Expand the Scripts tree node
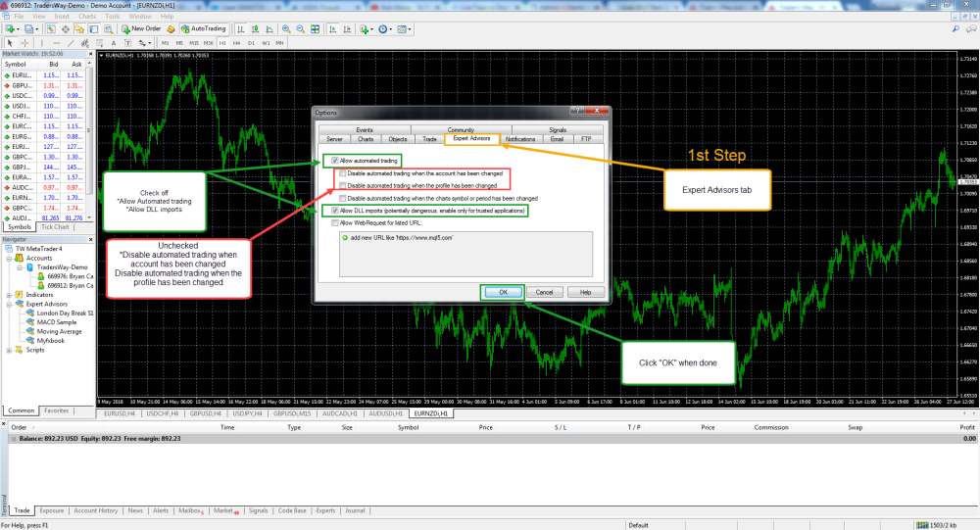This screenshot has height=530, width=980. [10, 350]
